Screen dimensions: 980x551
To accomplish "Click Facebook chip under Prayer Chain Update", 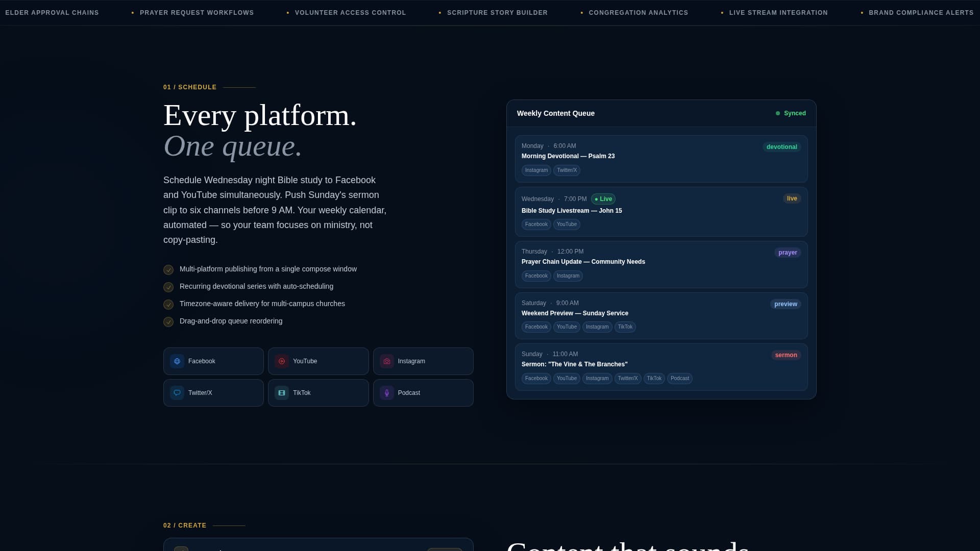I will [536, 276].
